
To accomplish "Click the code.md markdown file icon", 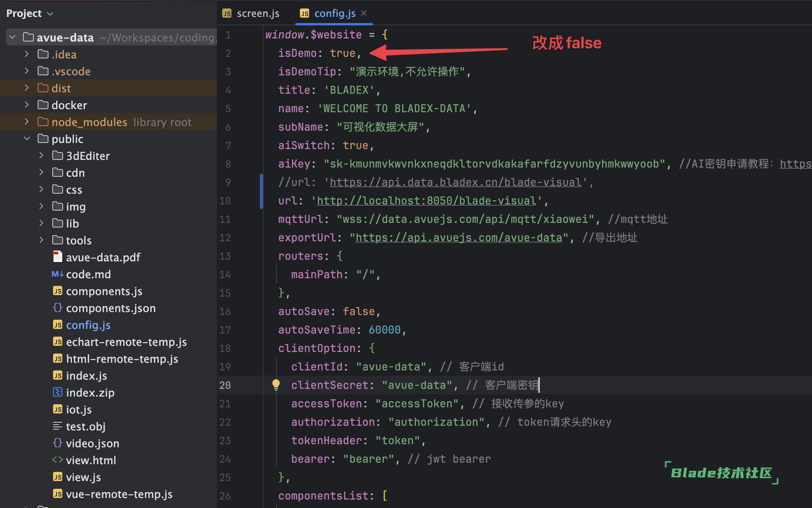I will [57, 274].
